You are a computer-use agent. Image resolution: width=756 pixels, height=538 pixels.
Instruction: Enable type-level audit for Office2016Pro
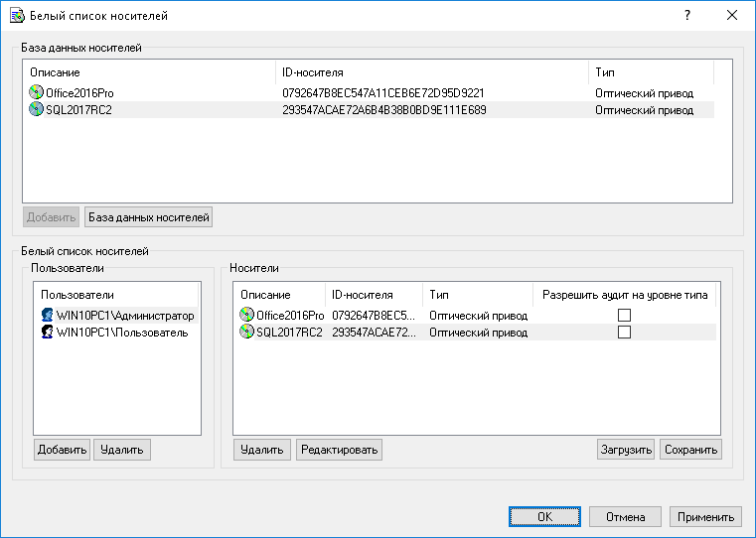pyautogui.click(x=624, y=315)
